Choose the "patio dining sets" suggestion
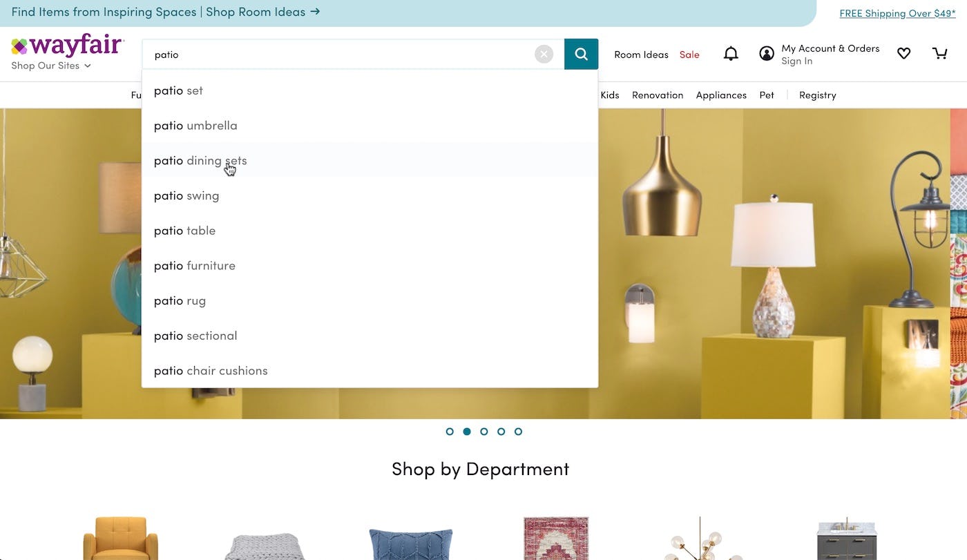 pos(200,160)
